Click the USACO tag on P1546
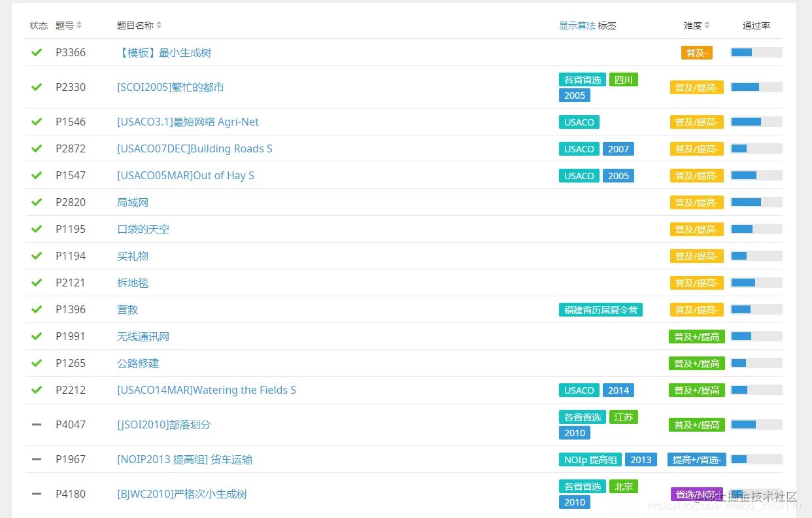The width and height of the screenshot is (812, 518). tap(579, 122)
